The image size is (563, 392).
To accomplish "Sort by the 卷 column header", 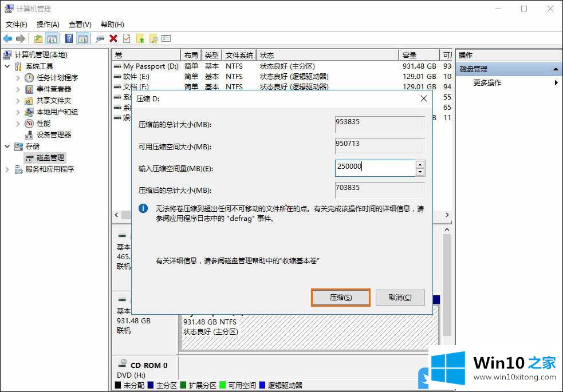I will [146, 56].
